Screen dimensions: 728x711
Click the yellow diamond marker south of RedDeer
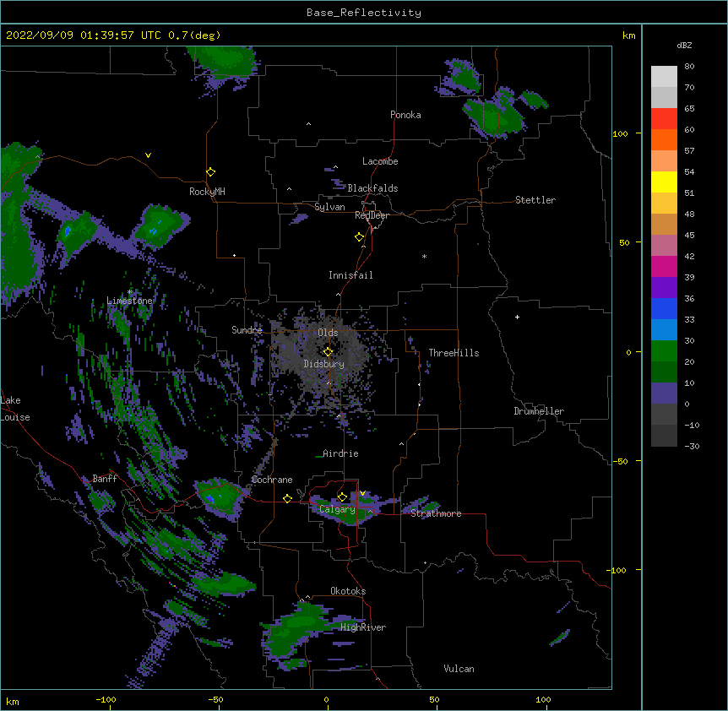point(359,236)
